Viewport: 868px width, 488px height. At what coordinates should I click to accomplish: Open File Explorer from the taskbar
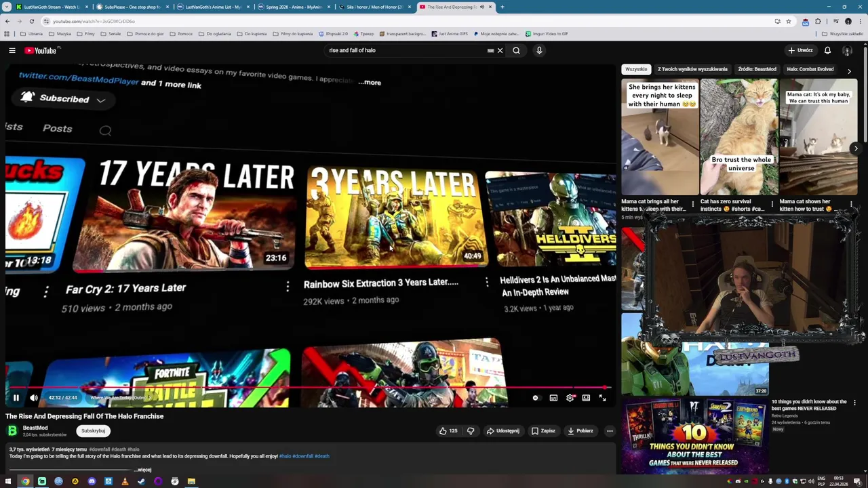pos(191,481)
